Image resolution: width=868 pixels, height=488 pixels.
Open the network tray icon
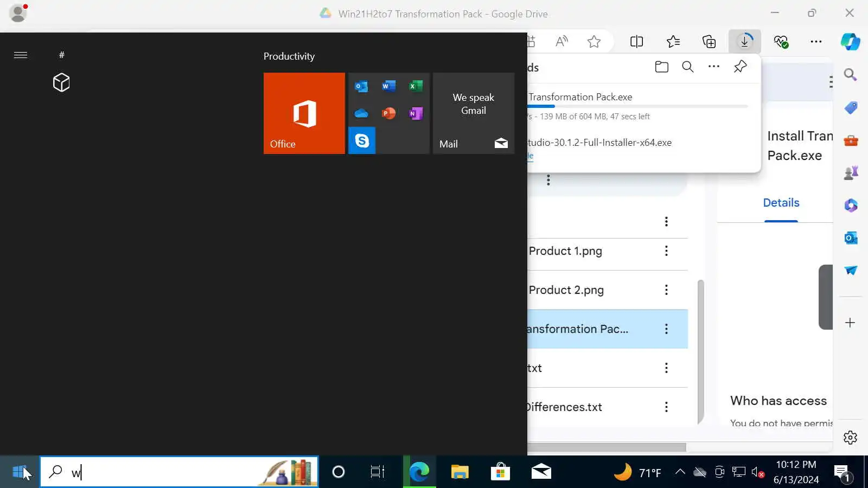(739, 472)
